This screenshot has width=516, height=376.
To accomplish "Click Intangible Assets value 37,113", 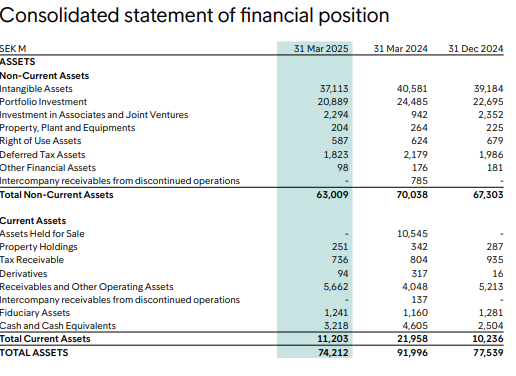I will coord(334,89).
